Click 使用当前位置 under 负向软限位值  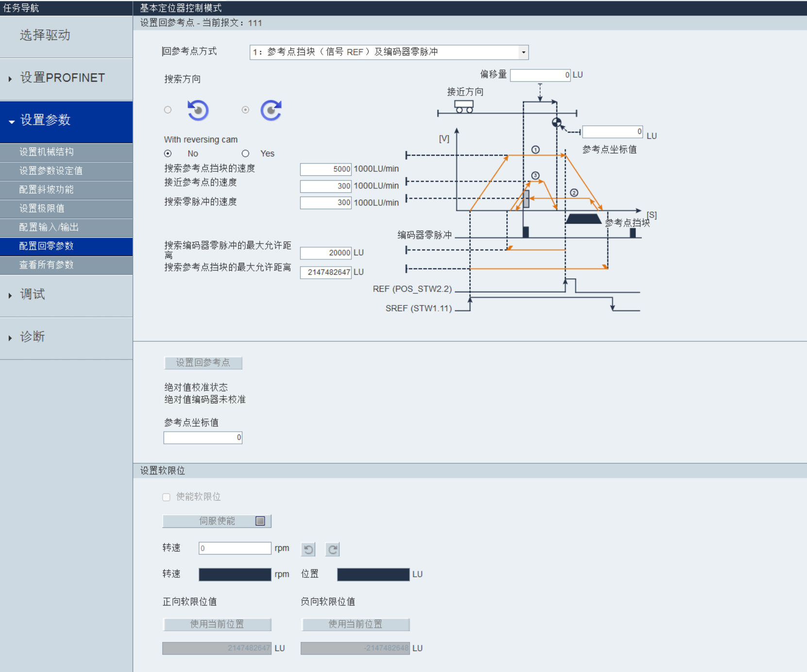pos(355,625)
